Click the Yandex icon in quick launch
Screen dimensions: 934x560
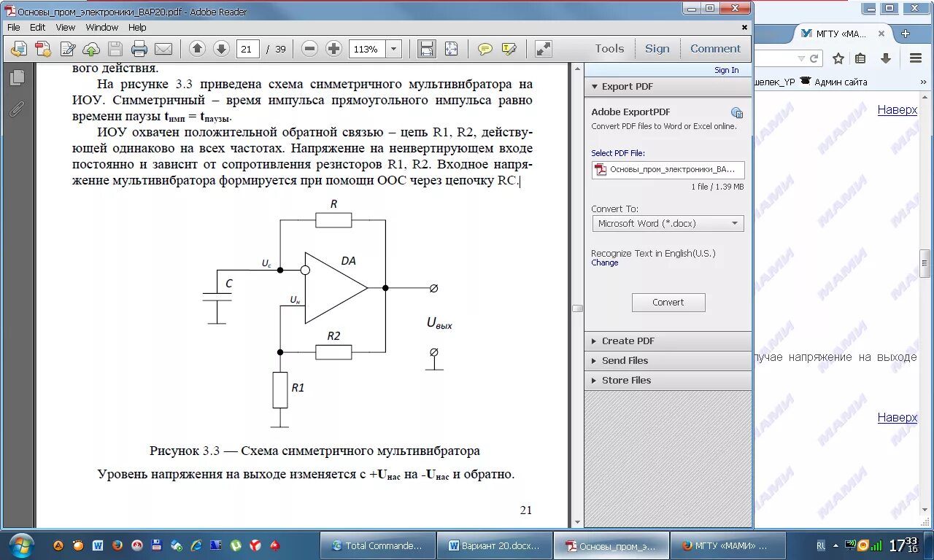click(255, 545)
